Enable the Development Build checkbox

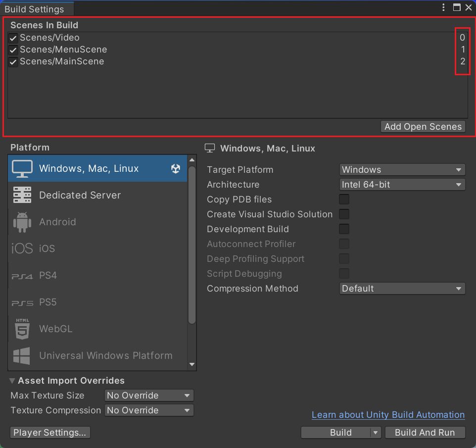pyautogui.click(x=344, y=229)
